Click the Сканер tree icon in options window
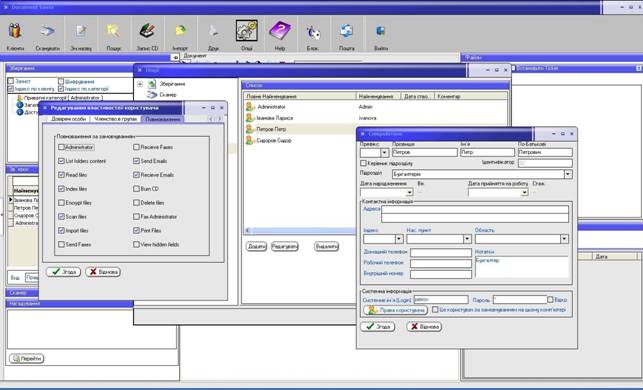This screenshot has width=643, height=390. [x=152, y=95]
